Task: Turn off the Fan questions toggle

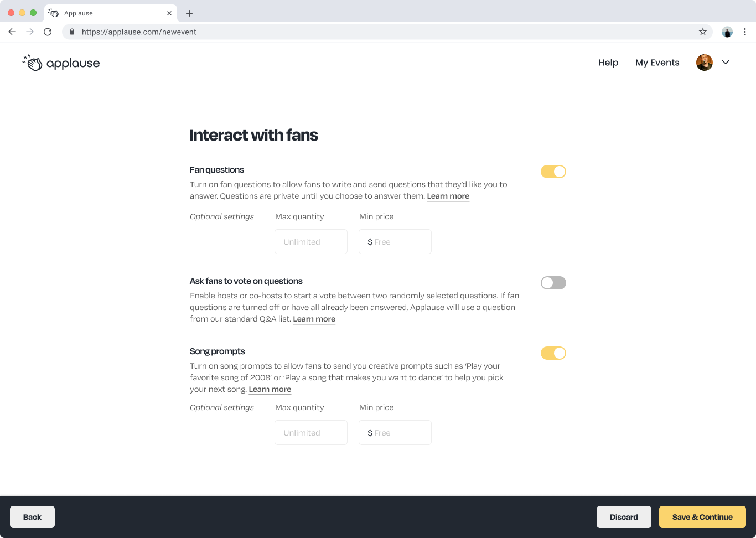Action: point(553,172)
